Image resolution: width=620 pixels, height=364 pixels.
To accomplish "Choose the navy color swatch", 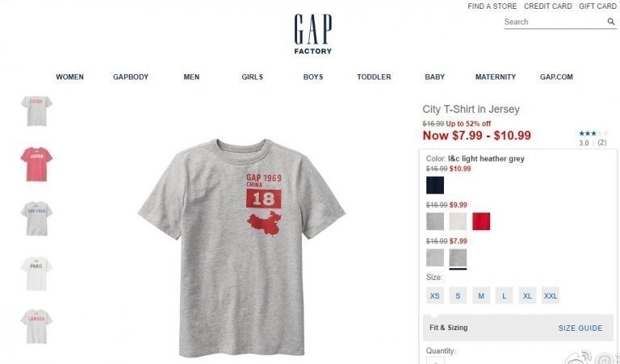I will click(435, 186).
